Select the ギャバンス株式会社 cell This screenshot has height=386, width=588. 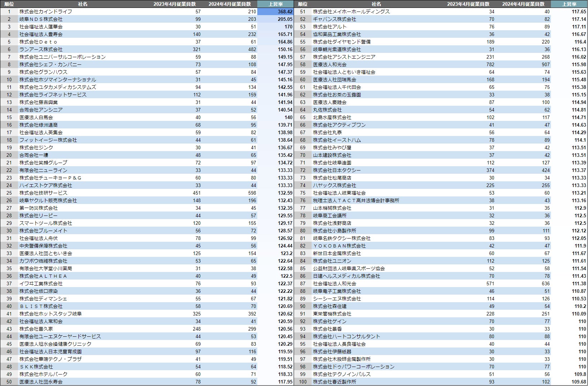pos(335,19)
